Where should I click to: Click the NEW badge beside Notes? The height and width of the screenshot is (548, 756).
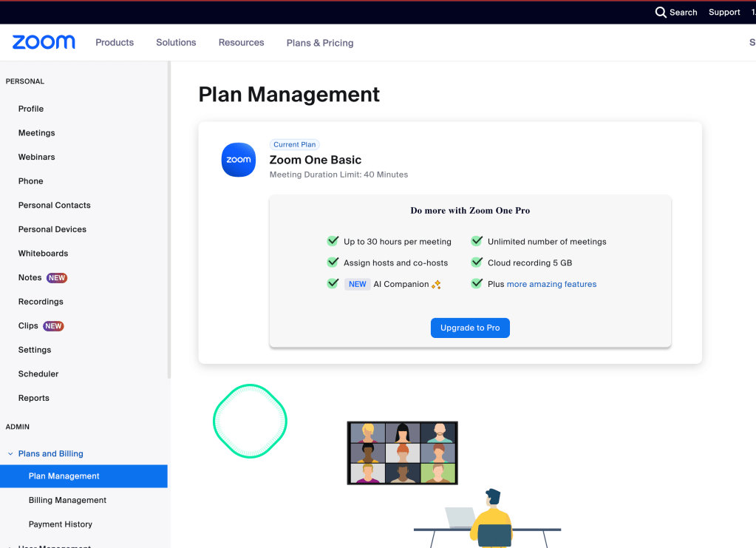(57, 278)
